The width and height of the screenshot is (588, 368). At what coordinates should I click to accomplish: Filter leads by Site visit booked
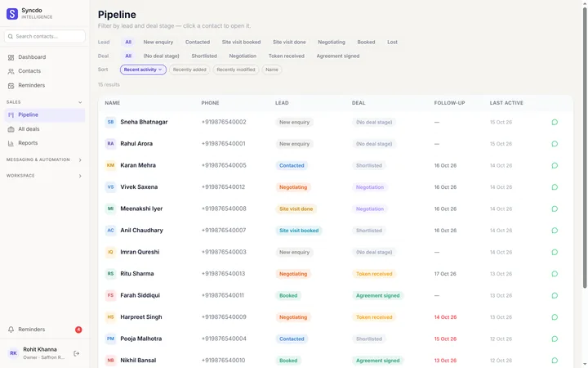pos(241,42)
